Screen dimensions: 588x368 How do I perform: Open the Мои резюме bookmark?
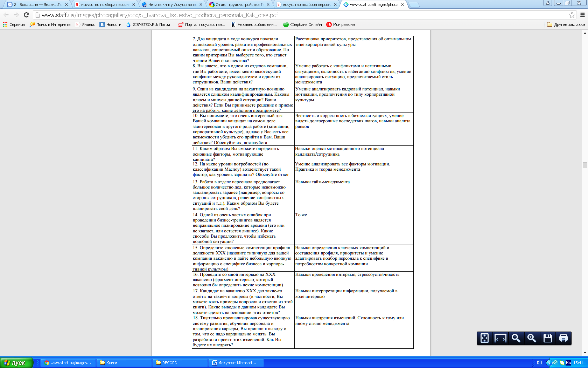point(341,25)
